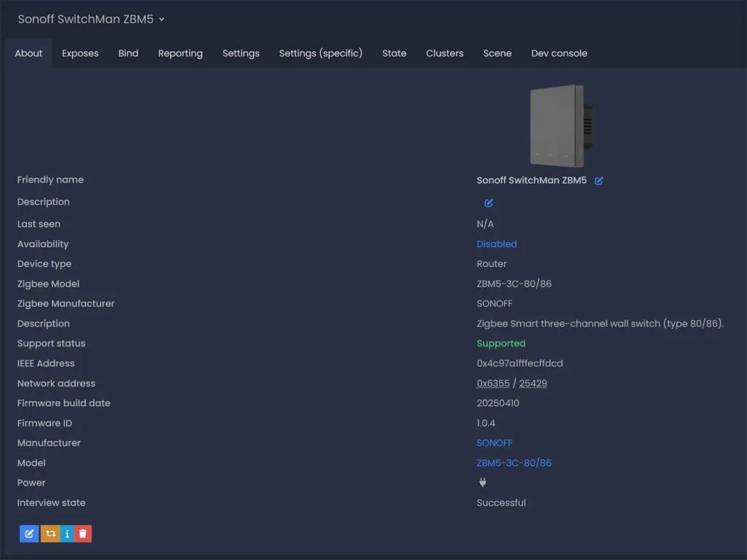This screenshot has height=560, width=747.
Task: Go to the Reporting tab
Action: point(180,53)
